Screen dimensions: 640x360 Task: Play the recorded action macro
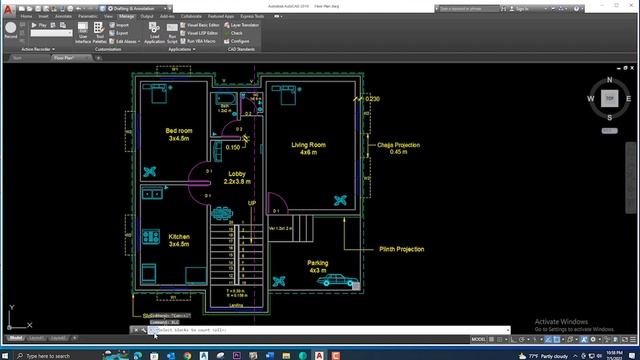point(39,25)
